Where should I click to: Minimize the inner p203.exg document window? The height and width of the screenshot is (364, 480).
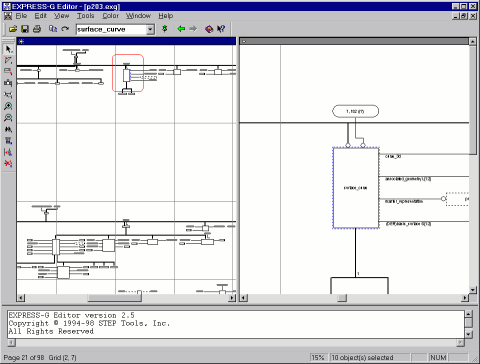[x=456, y=16]
